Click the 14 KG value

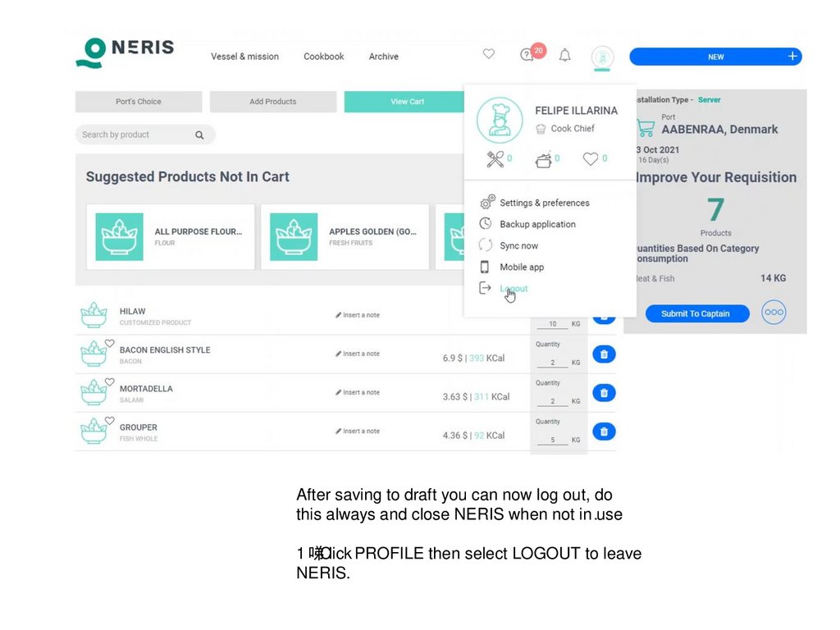[773, 278]
